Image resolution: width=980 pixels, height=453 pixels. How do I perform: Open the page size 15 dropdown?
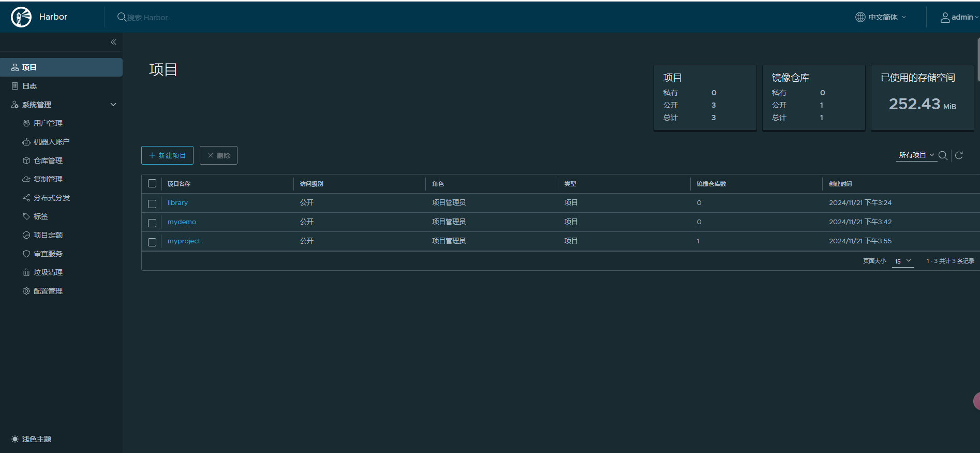903,261
